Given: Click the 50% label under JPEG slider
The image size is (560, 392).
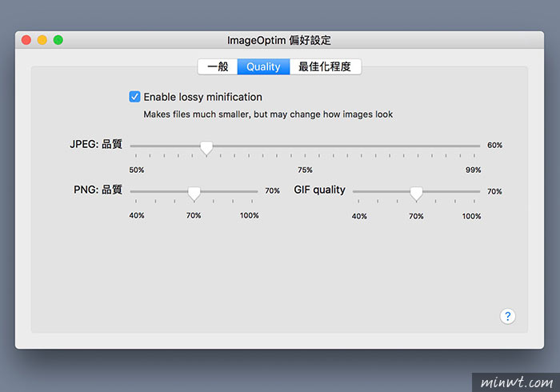Looking at the screenshot, I should click(x=137, y=170).
